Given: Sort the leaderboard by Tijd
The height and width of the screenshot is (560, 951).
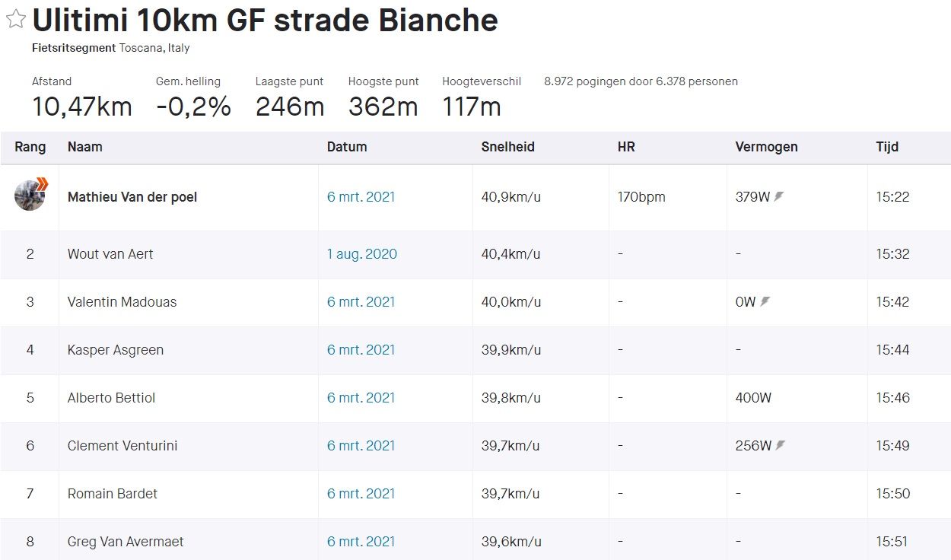Looking at the screenshot, I should 887,147.
